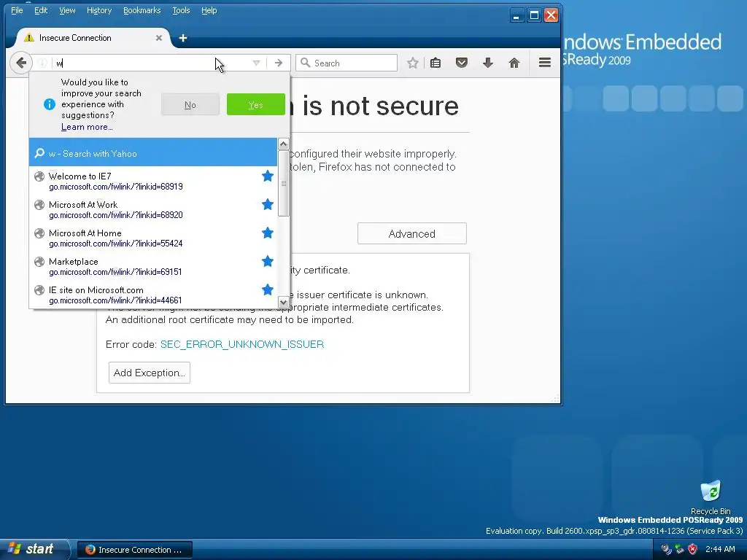This screenshot has height=560, width=747.
Task: Click the Go arrow in address bar
Action: point(279,63)
